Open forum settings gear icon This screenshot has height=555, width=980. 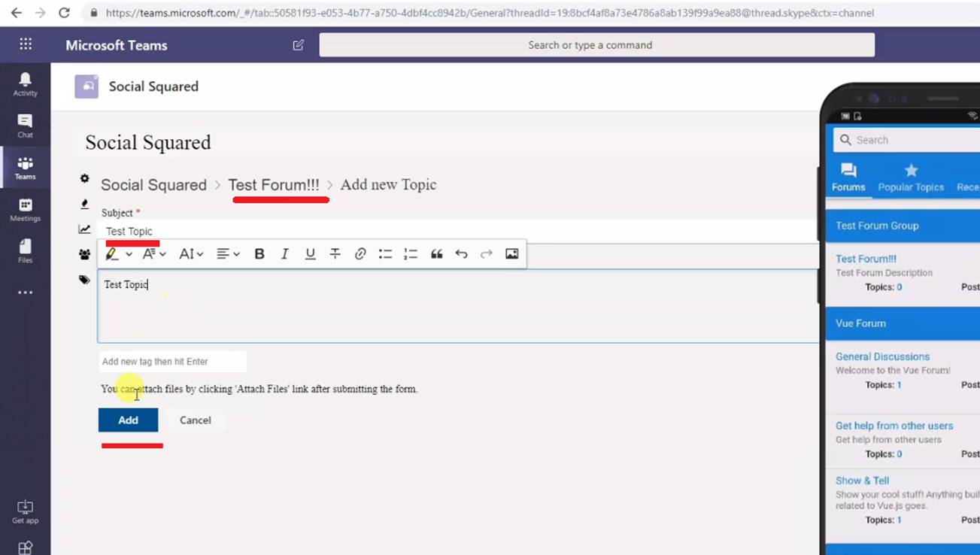point(84,178)
